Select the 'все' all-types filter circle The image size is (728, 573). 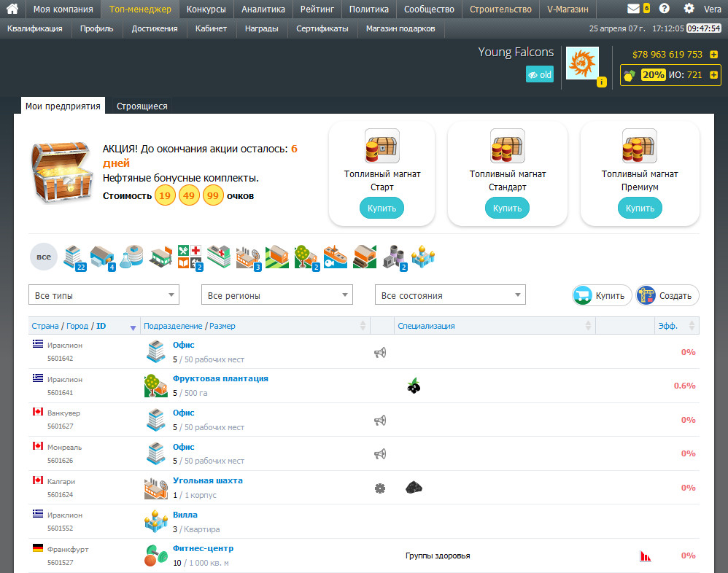(44, 257)
